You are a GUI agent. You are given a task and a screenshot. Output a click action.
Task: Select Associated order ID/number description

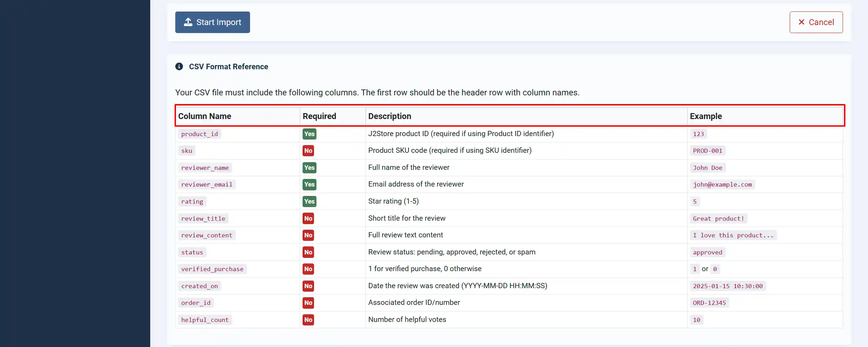414,302
